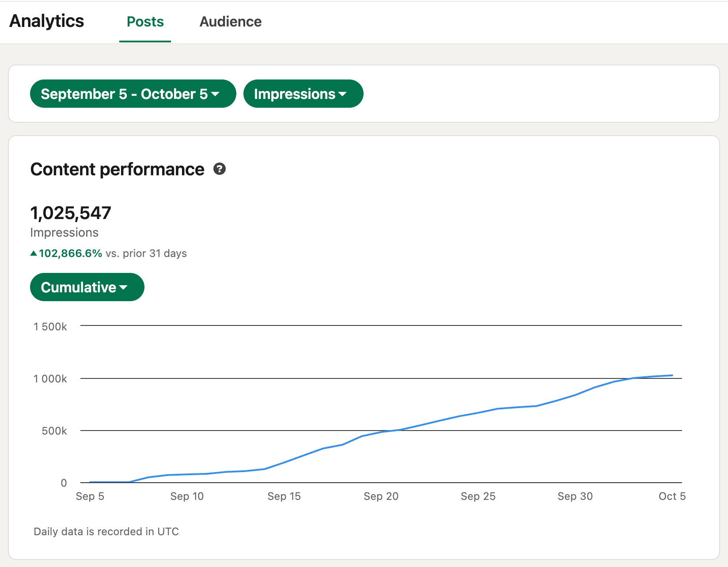Select the Posts tab
Image resolution: width=728 pixels, height=567 pixels.
click(x=145, y=22)
